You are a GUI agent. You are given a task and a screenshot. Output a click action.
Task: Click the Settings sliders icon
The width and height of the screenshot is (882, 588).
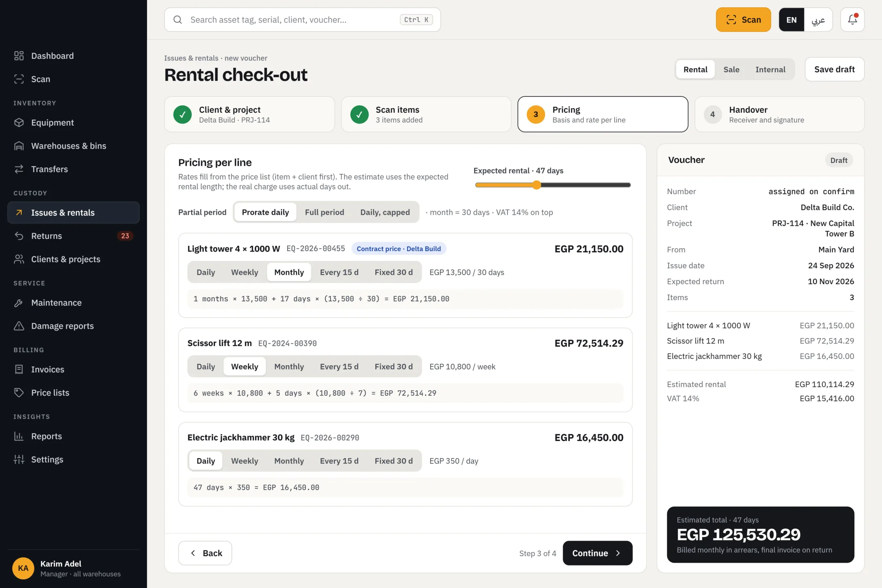(19, 459)
